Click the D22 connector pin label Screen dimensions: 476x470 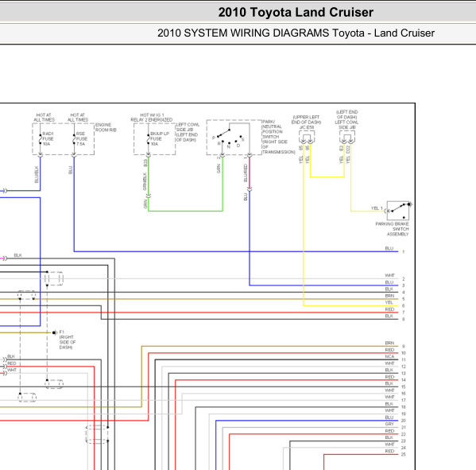pos(348,150)
